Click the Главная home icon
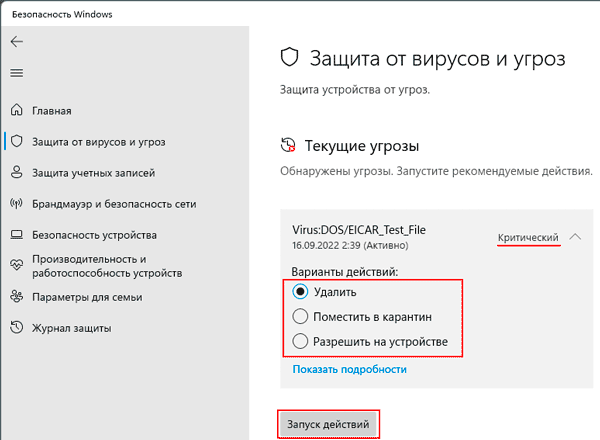The image size is (600, 440). click(x=16, y=110)
